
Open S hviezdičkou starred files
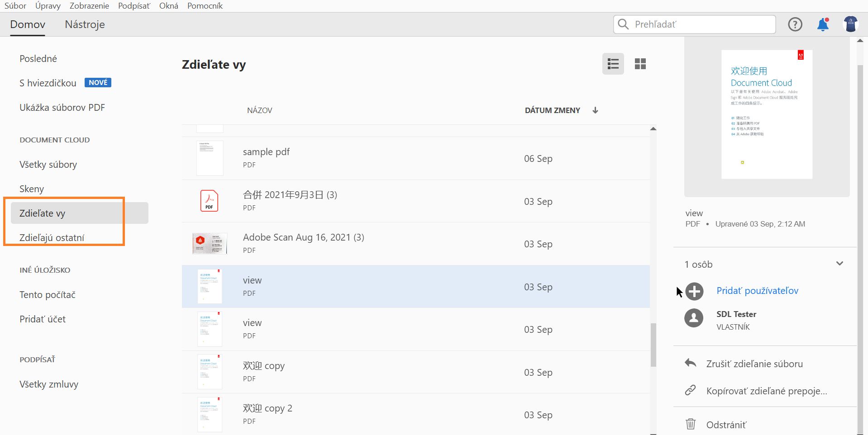coord(48,83)
